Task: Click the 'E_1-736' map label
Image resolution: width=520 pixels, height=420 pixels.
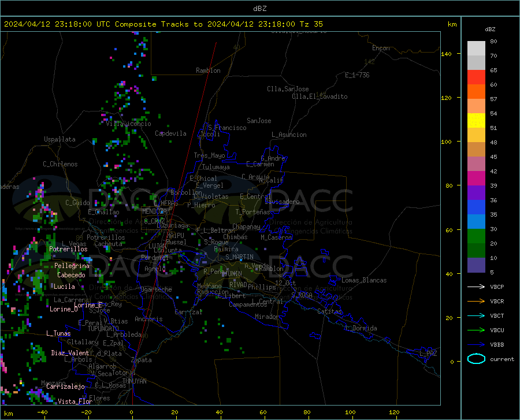Action: [357, 75]
